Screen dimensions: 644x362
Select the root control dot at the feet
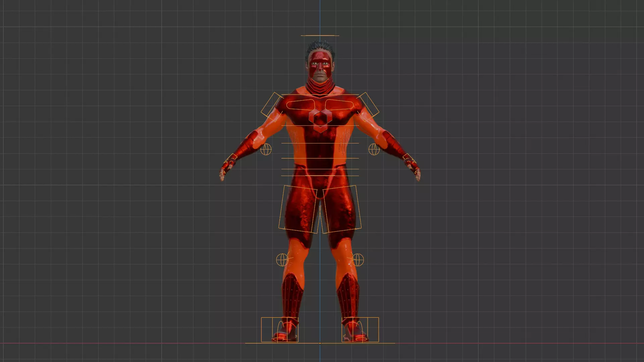[x=320, y=343]
